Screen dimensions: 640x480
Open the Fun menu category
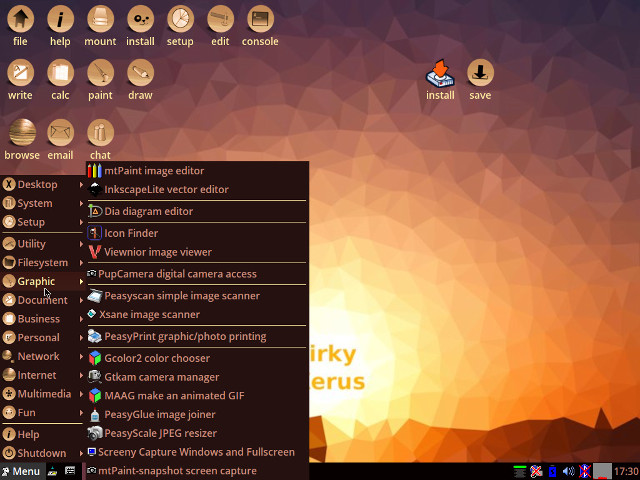coord(42,413)
